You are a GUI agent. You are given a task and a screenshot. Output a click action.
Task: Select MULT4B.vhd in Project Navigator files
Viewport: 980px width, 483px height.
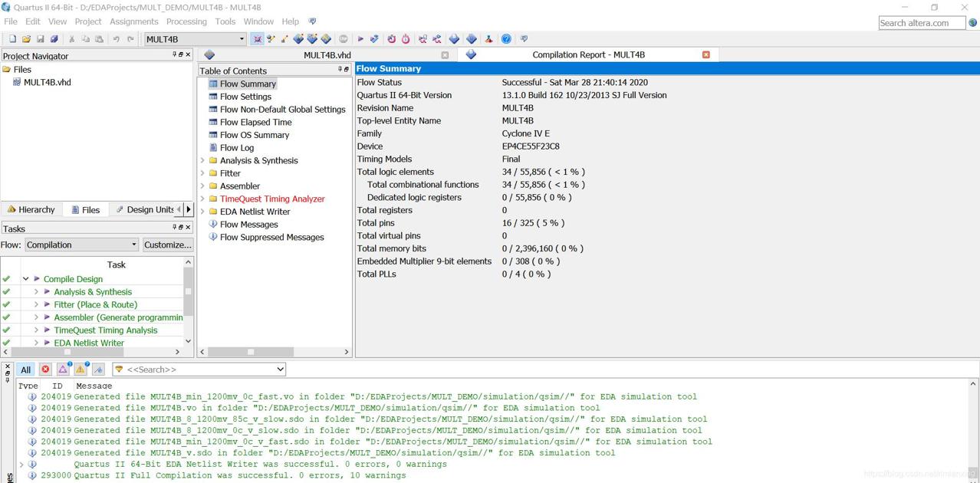pyautogui.click(x=47, y=83)
